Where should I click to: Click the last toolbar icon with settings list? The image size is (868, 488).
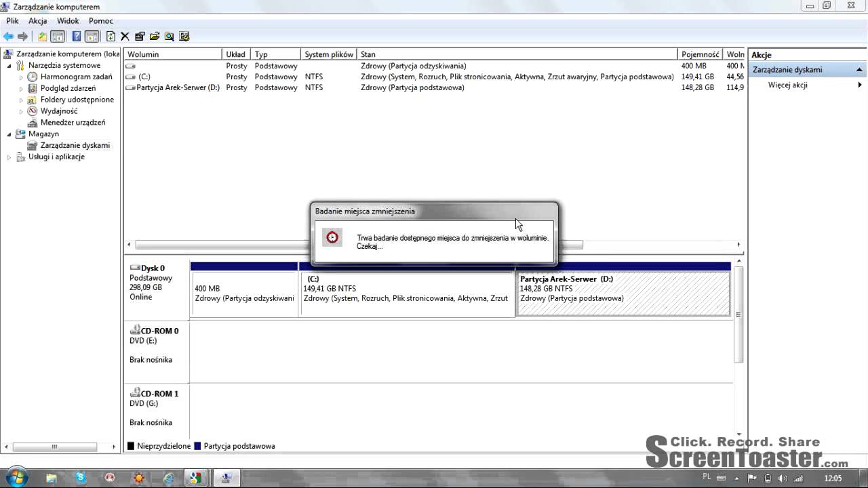[x=184, y=37]
